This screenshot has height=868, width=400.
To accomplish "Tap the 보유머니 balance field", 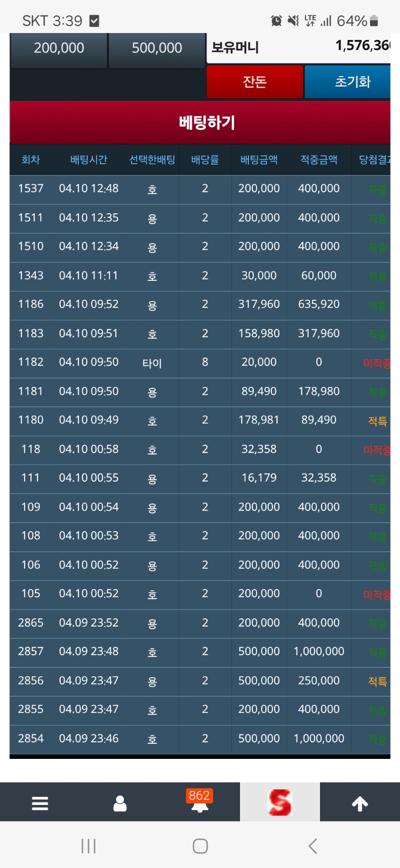I will [299, 48].
